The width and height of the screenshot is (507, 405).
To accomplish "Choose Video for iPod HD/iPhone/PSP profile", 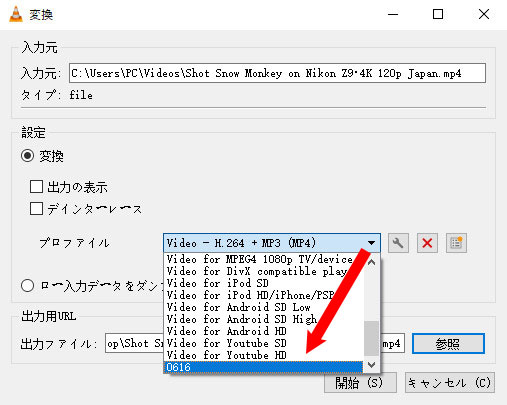I will point(263,295).
